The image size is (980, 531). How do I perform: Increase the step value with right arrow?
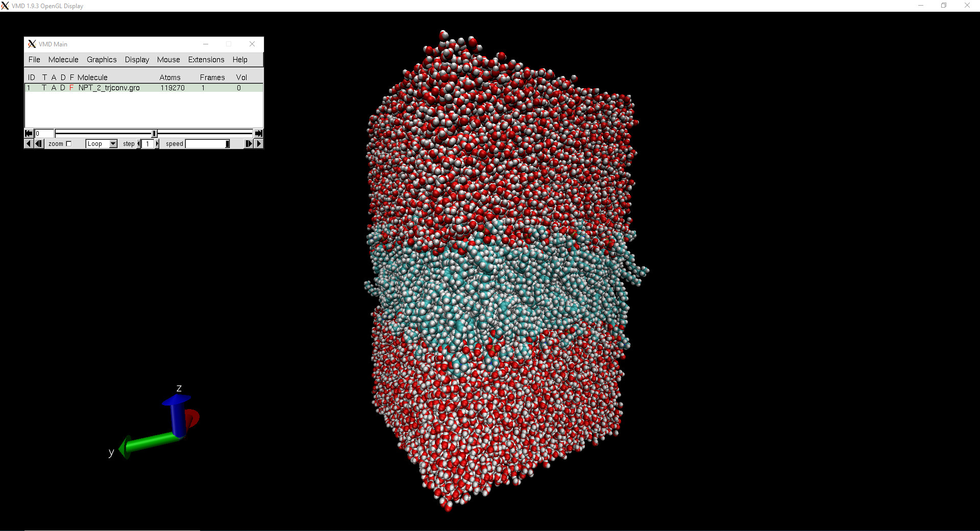[157, 144]
